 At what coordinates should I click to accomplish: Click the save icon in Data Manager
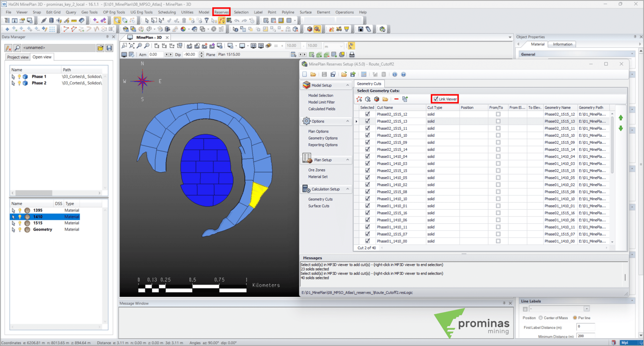(109, 48)
